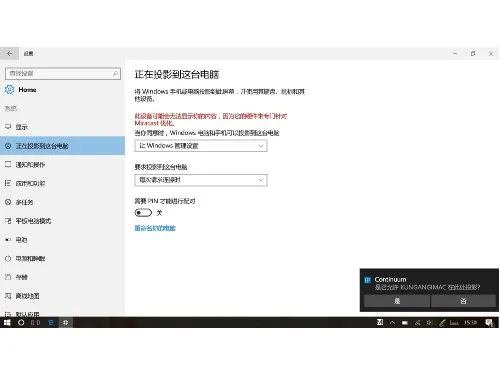Viewport: 500px width, 375px height.
Task: Click 是 in the Continuum notification
Action: pos(397,301)
